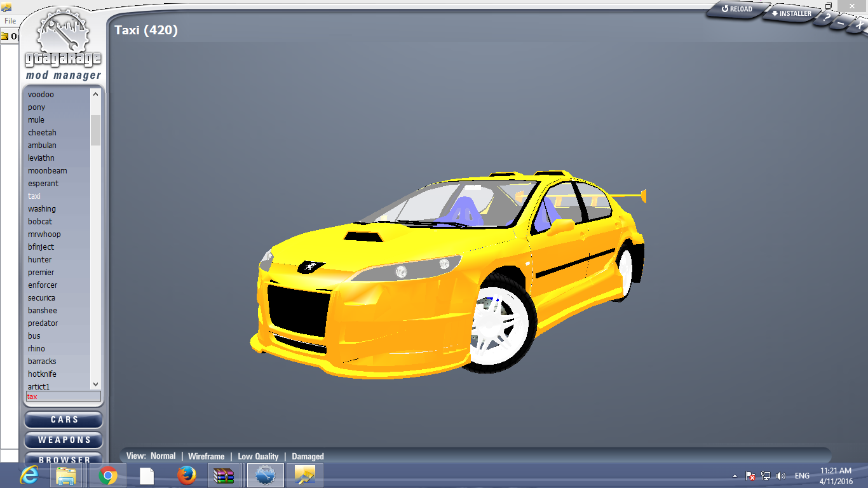The height and width of the screenshot is (488, 868).
Task: Click the Mod Manager taskbar icon
Action: point(265,475)
